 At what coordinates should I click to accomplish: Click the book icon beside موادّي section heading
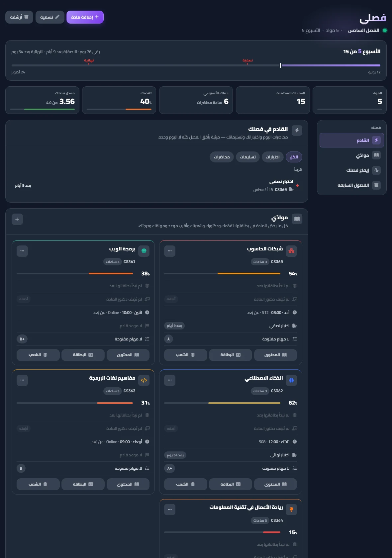point(297,219)
